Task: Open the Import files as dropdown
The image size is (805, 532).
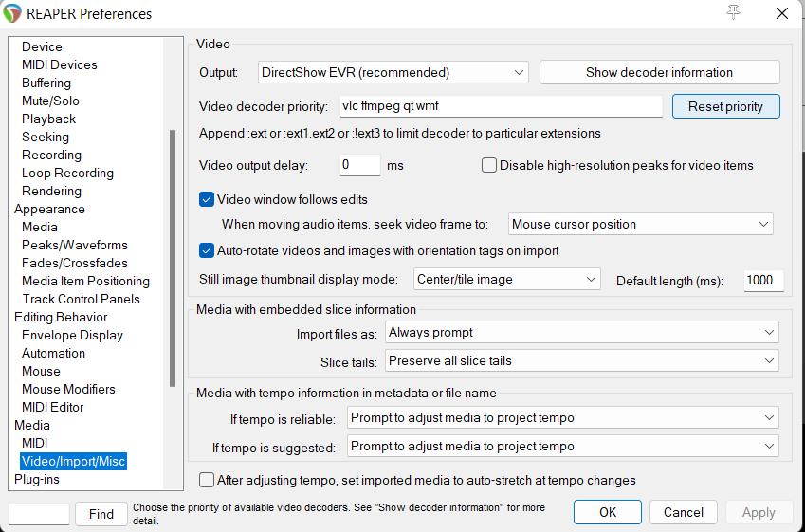Action: (x=581, y=333)
